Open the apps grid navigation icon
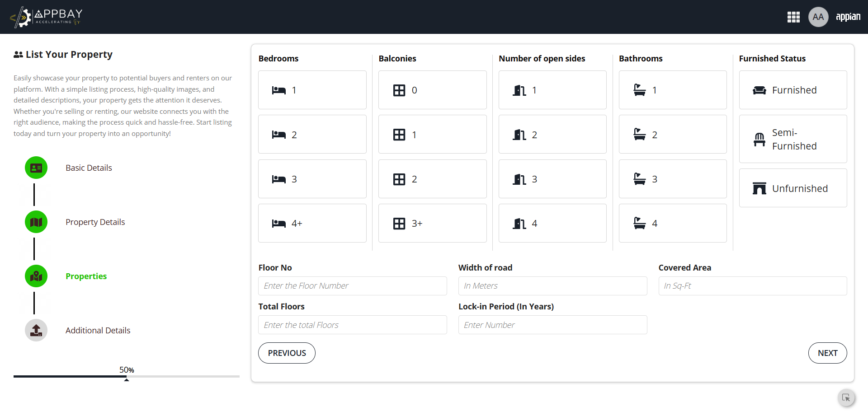This screenshot has width=868, height=416. [x=793, y=17]
